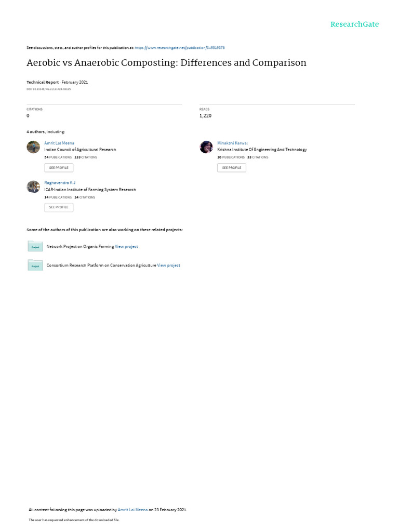Click See Profile under Minakshi Karwal

(x=232, y=168)
